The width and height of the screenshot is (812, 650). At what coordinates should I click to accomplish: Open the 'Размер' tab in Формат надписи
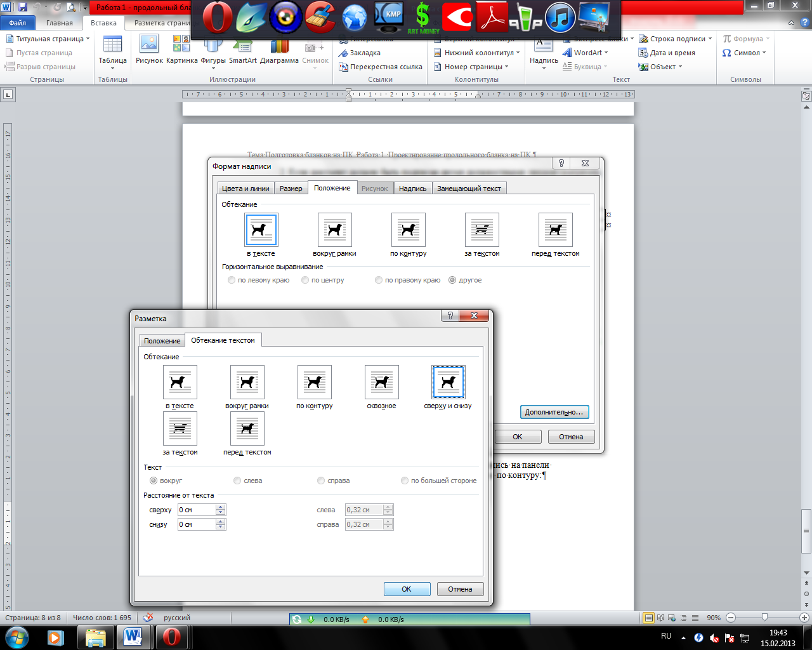click(291, 189)
